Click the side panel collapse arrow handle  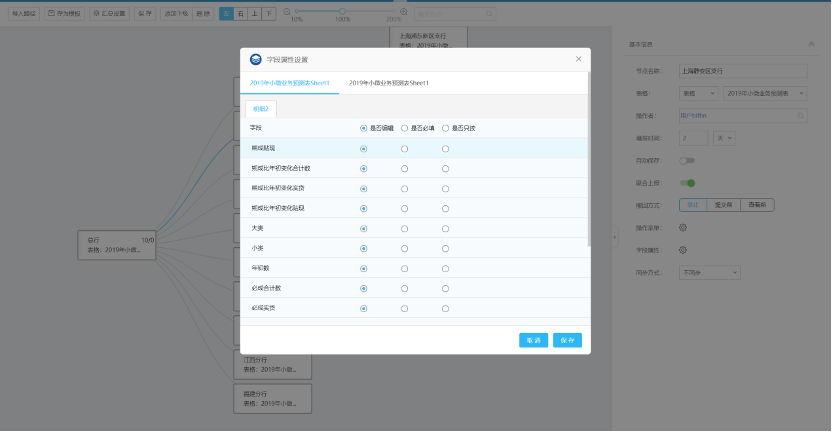[614, 237]
